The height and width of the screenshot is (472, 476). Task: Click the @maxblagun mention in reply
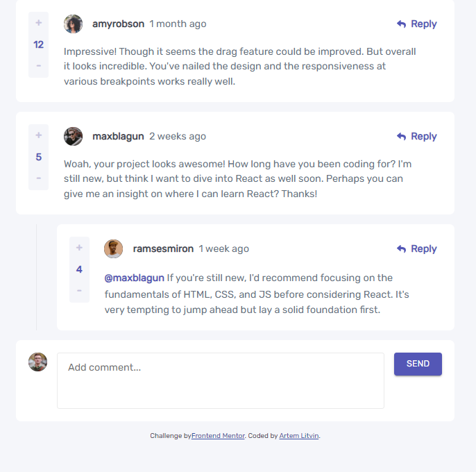pos(134,278)
